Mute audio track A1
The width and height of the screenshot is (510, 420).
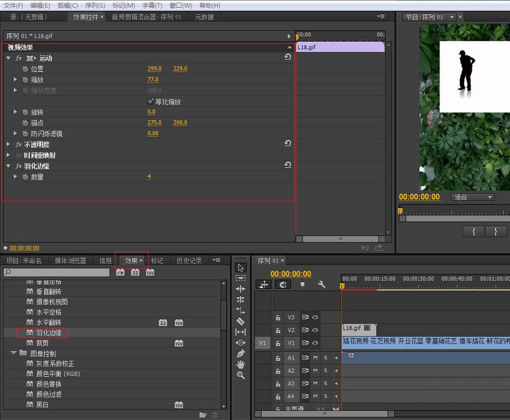click(x=315, y=358)
